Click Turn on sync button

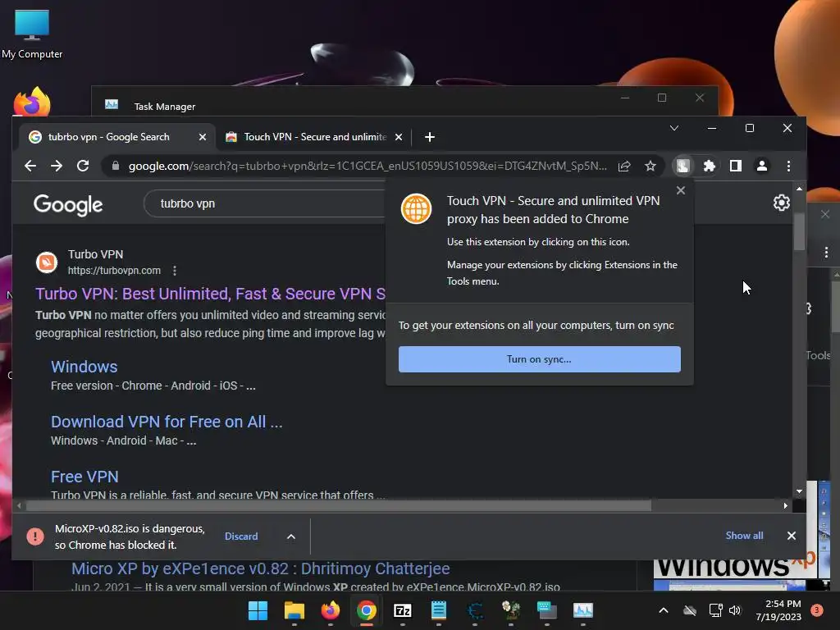click(x=540, y=359)
